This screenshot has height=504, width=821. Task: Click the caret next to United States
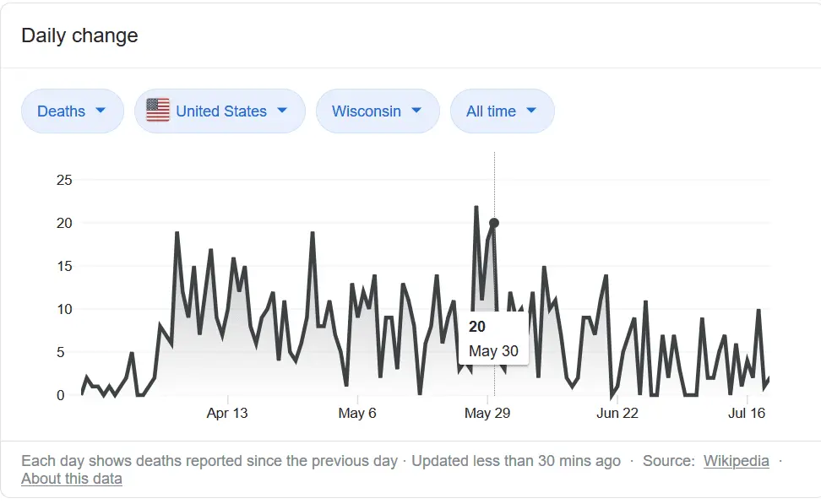(x=282, y=111)
